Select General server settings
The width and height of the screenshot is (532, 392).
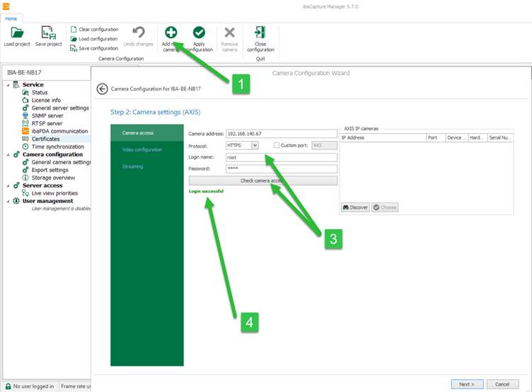pyautogui.click(x=60, y=108)
